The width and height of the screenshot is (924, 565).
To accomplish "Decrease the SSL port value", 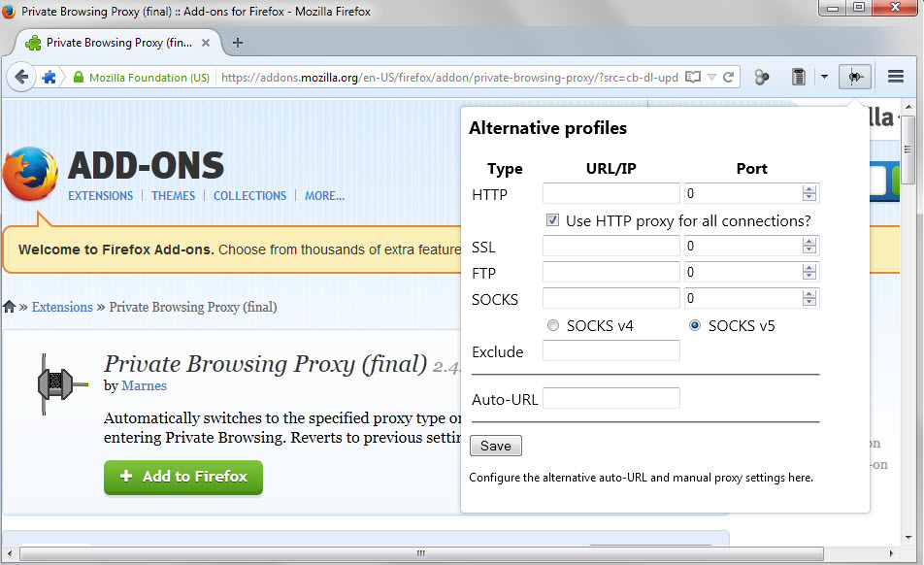I will (809, 249).
